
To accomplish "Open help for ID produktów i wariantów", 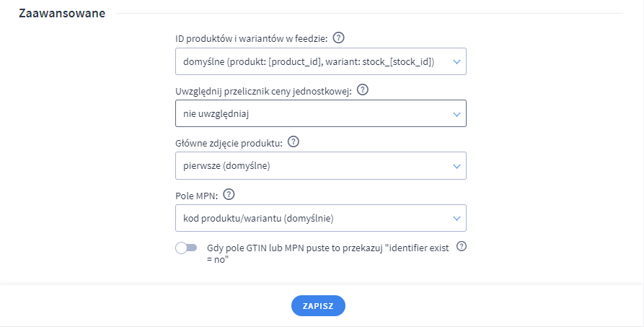I will [340, 38].
